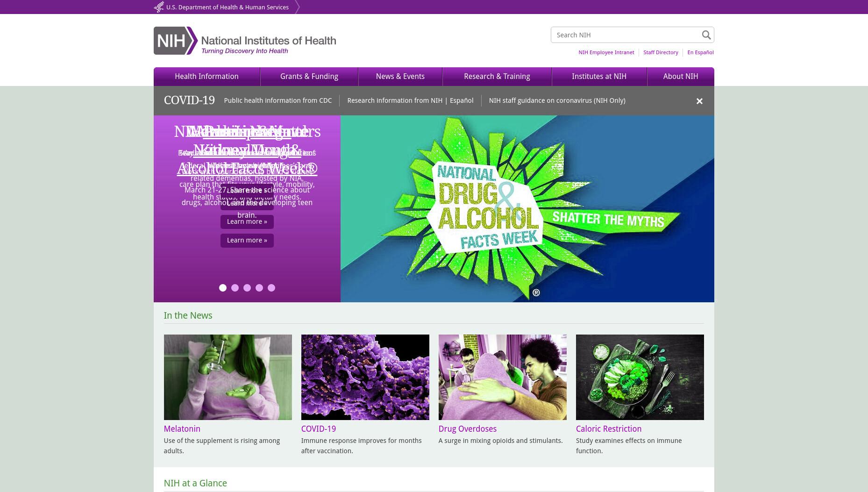868x492 pixels.
Task: Click the bottom Learn more button
Action: pos(247,240)
